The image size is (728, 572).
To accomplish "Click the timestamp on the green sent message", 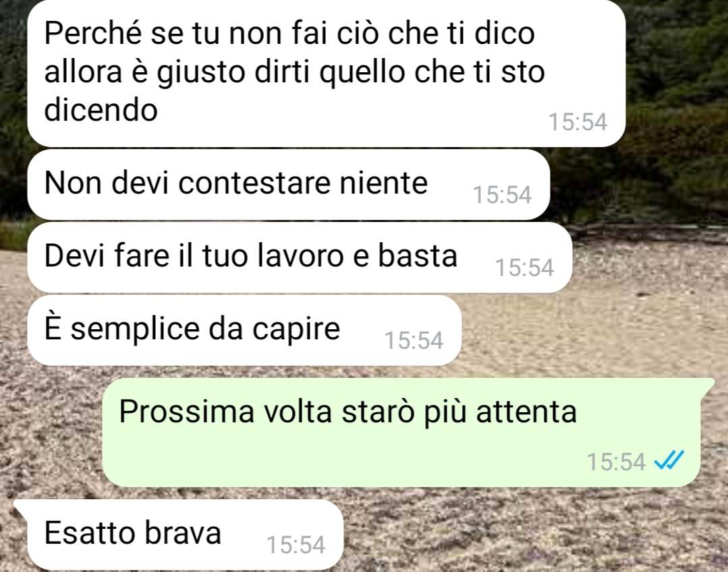I will 616,461.
